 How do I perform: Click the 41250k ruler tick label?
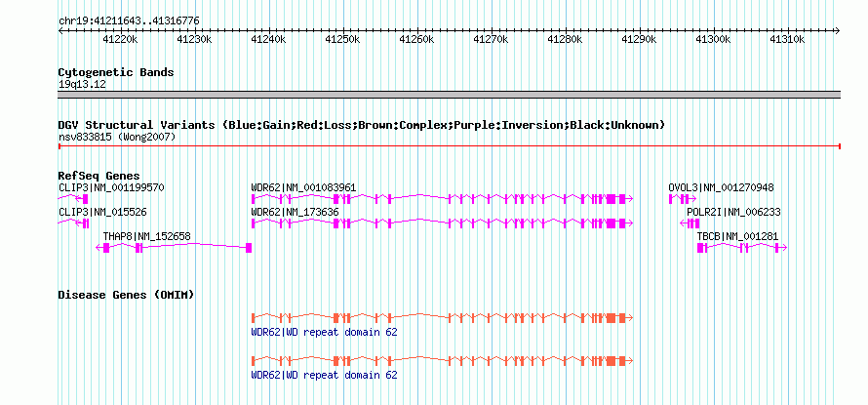pyautogui.click(x=341, y=40)
